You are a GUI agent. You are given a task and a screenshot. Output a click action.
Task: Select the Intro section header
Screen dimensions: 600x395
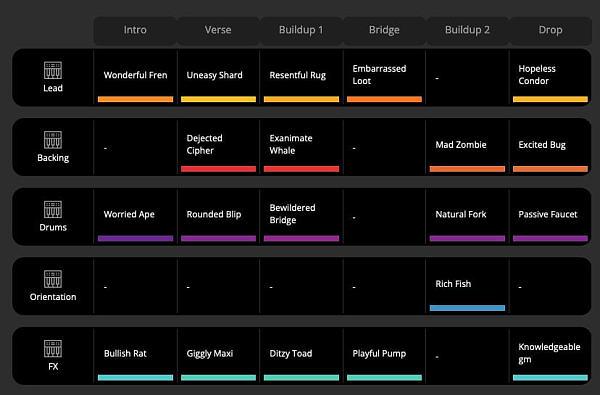[135, 30]
